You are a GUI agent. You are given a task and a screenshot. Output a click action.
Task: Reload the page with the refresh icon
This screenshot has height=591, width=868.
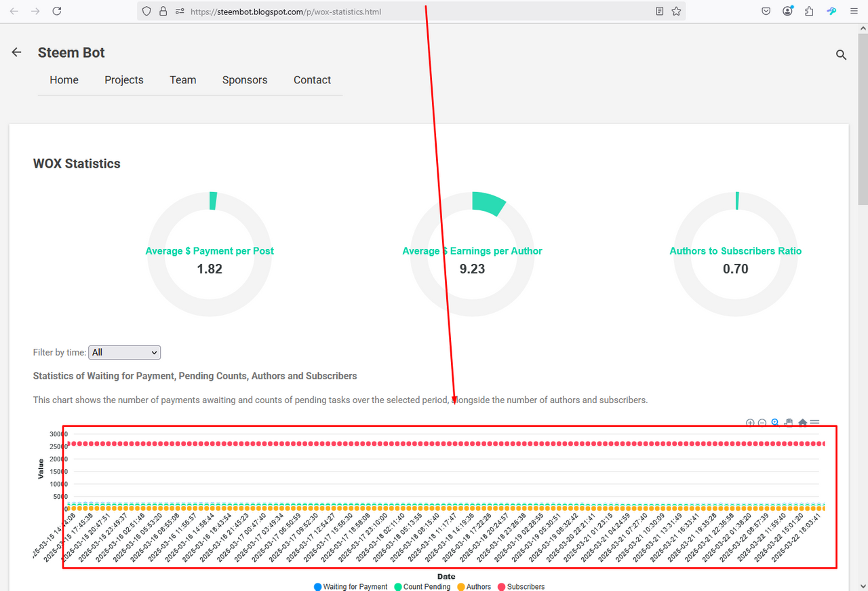[57, 12]
